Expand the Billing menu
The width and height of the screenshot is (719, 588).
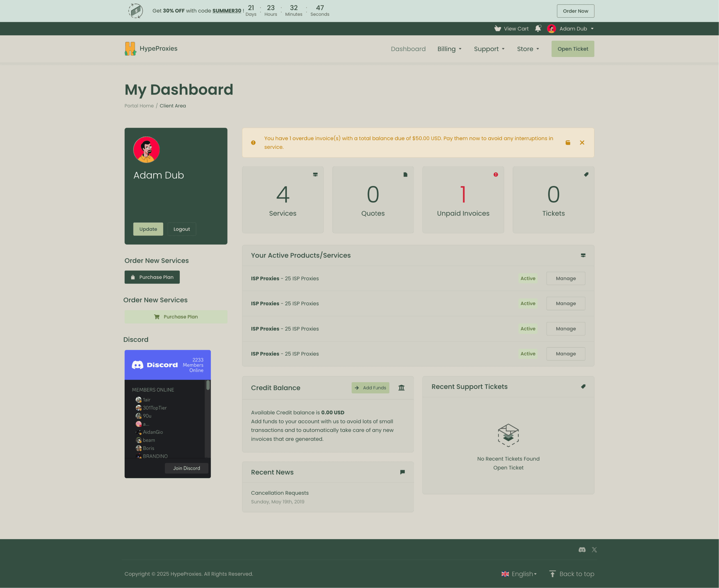450,49
